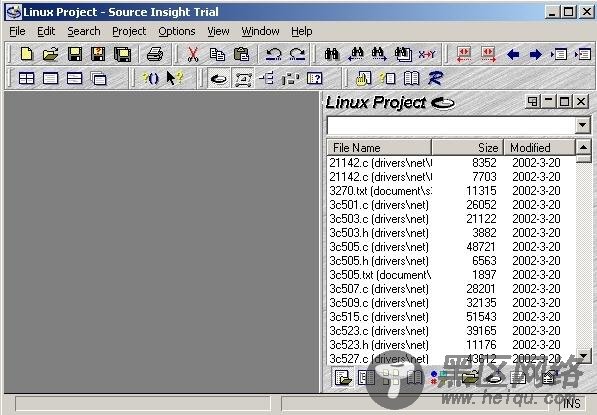Expand the Linux Project file filter dropdown
Screen dimensions: 597x415
[582, 125]
